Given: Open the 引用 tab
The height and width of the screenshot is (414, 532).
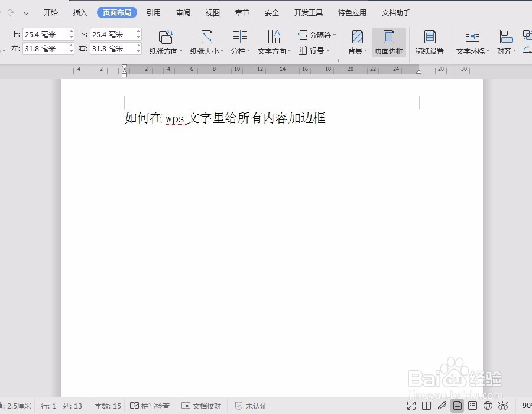Looking at the screenshot, I should point(154,13).
